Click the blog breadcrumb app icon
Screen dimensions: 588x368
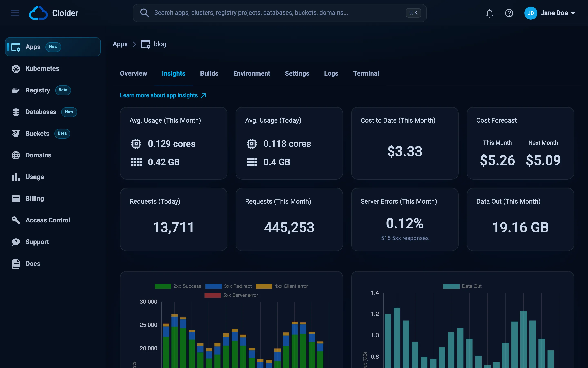point(146,44)
